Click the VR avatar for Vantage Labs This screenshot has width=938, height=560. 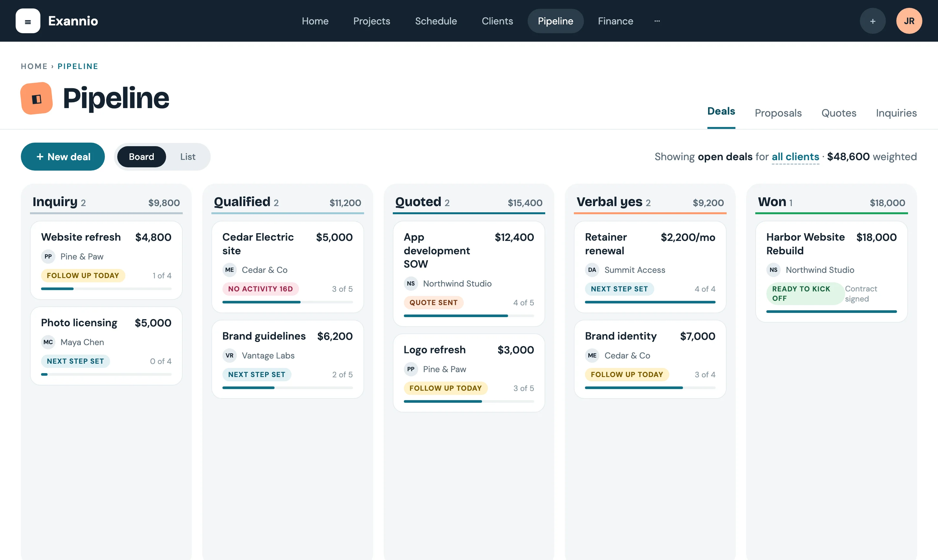tap(230, 356)
